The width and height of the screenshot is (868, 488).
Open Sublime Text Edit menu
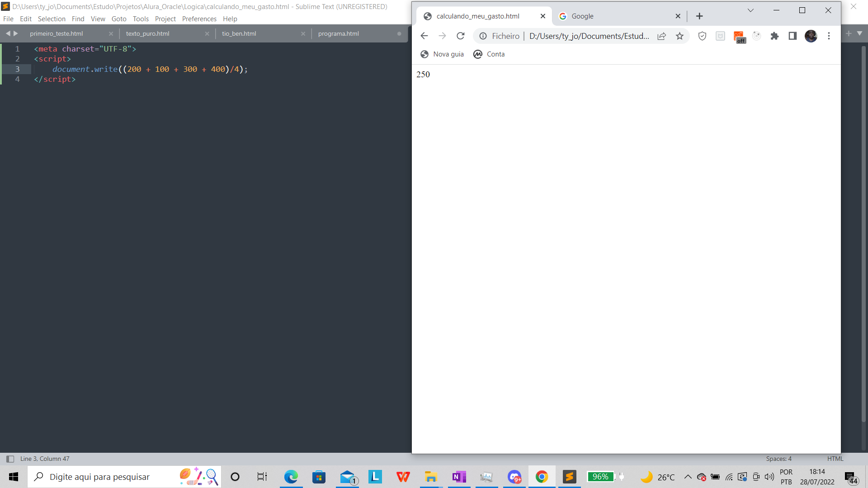click(x=26, y=19)
